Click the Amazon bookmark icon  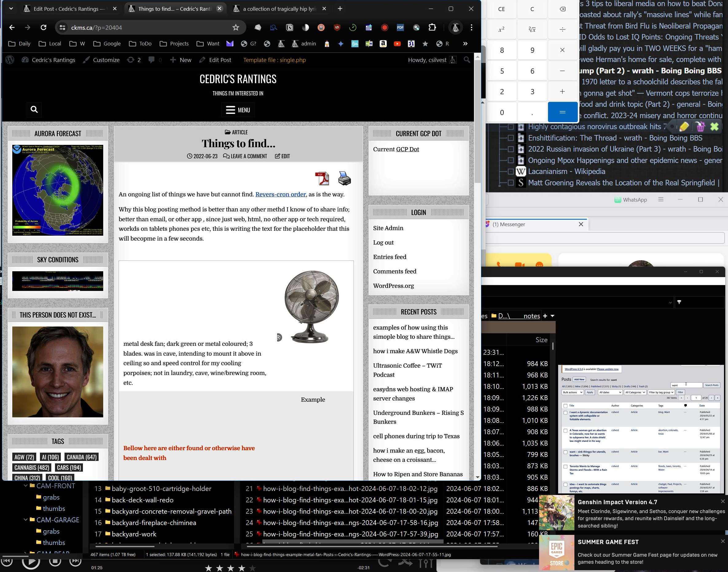[383, 44]
